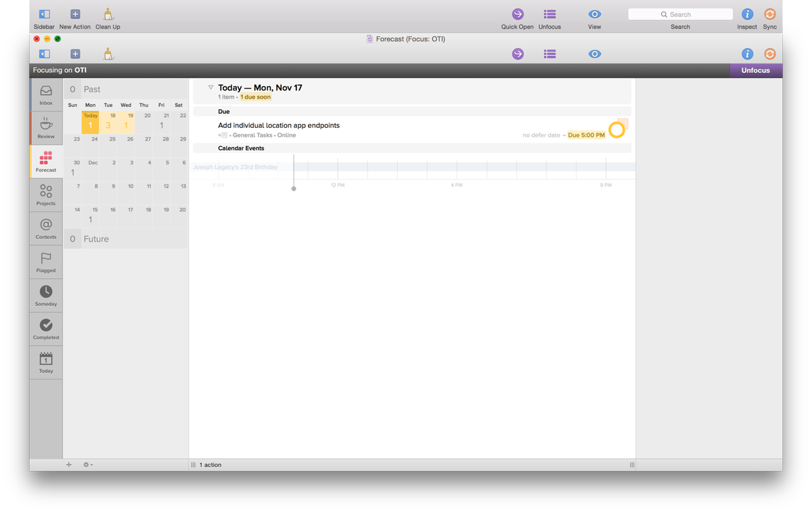Select the Future row in forecast sidebar
This screenshot has height=513, width=812.
[x=126, y=239]
